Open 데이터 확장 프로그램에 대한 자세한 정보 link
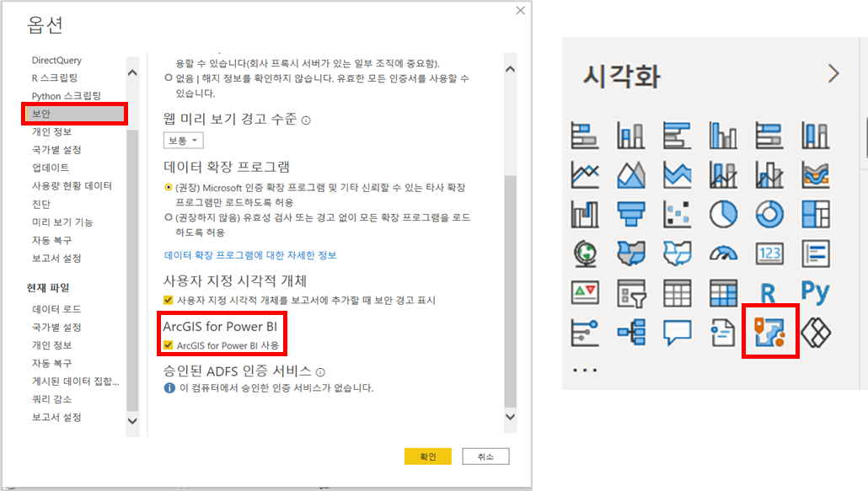Viewport: 868px width, 491px height. pyautogui.click(x=250, y=255)
